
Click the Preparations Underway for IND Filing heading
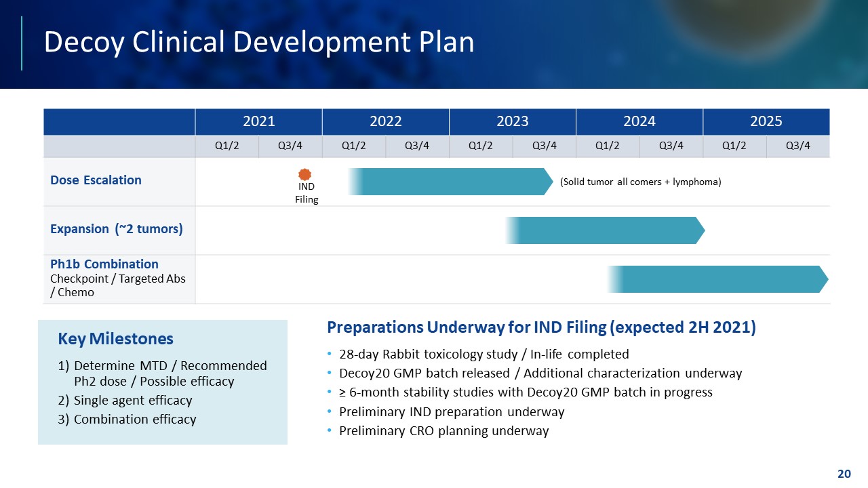(540, 327)
